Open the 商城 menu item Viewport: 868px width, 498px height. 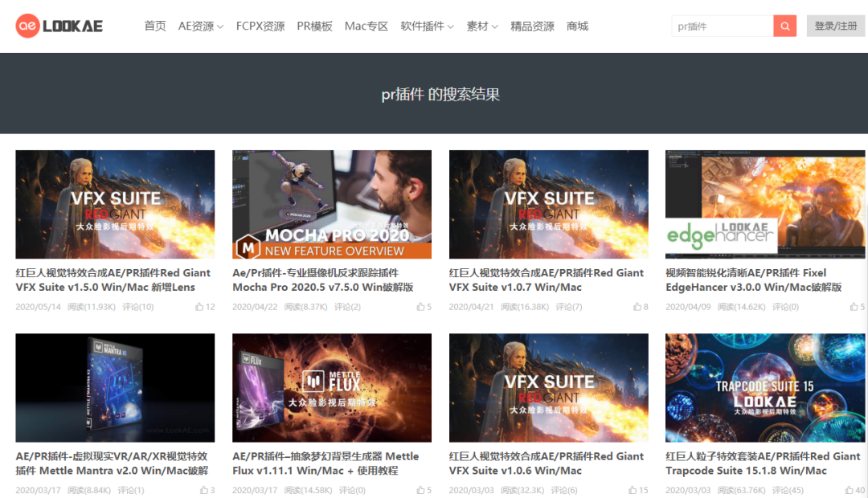[577, 26]
